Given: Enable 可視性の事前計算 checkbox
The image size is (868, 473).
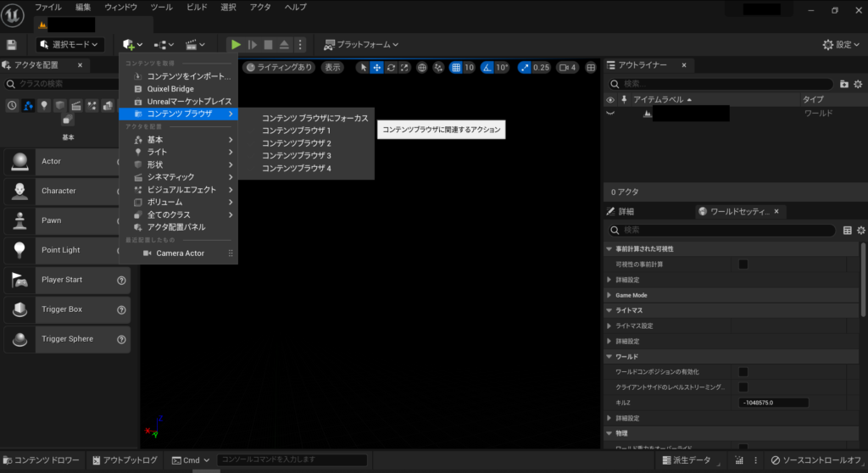Looking at the screenshot, I should pyautogui.click(x=743, y=264).
